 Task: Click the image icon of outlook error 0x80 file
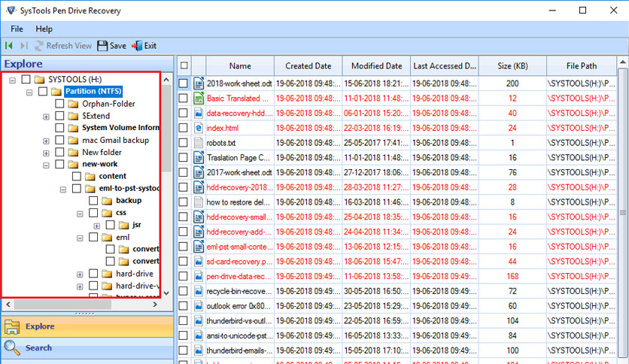point(198,306)
